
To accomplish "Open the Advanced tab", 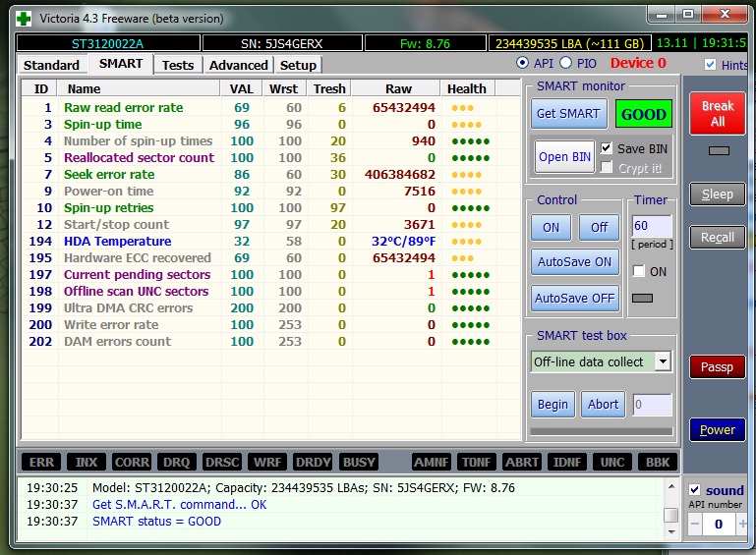I will pos(238,65).
